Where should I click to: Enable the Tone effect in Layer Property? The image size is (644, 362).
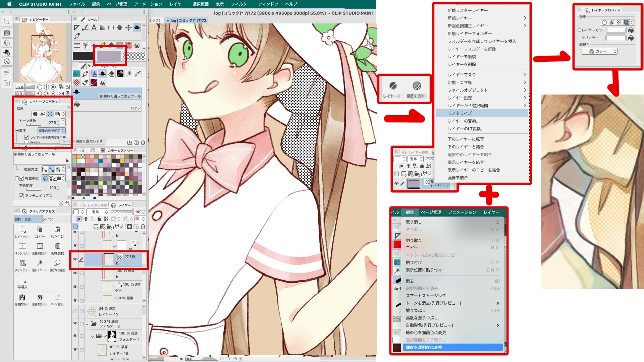(50, 114)
